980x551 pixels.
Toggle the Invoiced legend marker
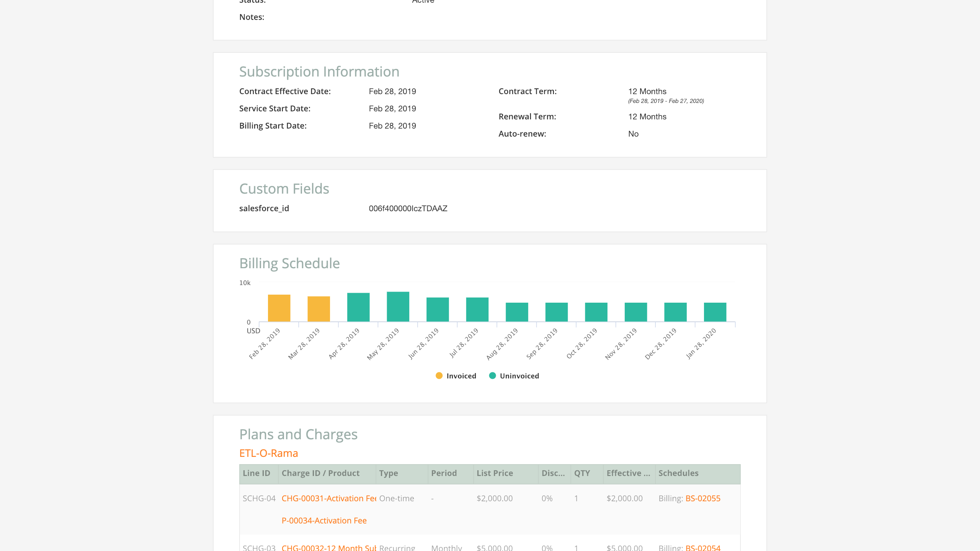(x=439, y=376)
